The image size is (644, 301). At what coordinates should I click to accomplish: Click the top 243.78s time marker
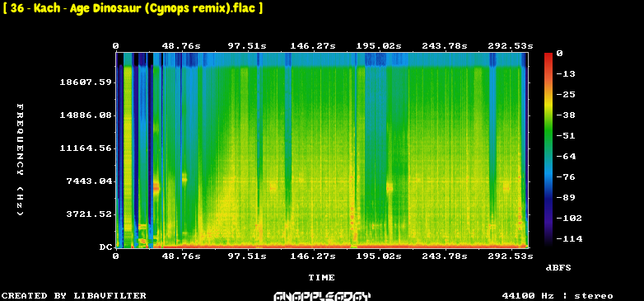point(445,46)
